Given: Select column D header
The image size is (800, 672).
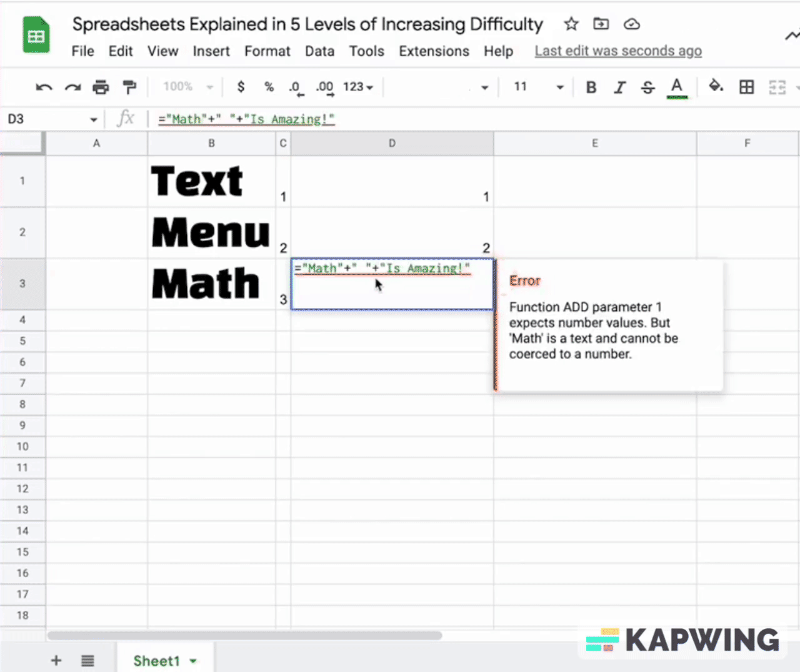Looking at the screenshot, I should click(x=392, y=144).
